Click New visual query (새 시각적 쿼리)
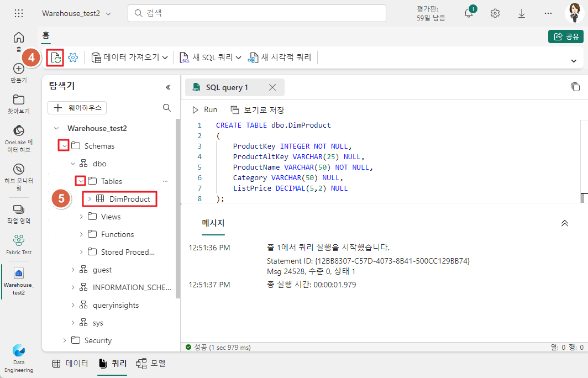The width and height of the screenshot is (588, 378). pyautogui.click(x=280, y=57)
